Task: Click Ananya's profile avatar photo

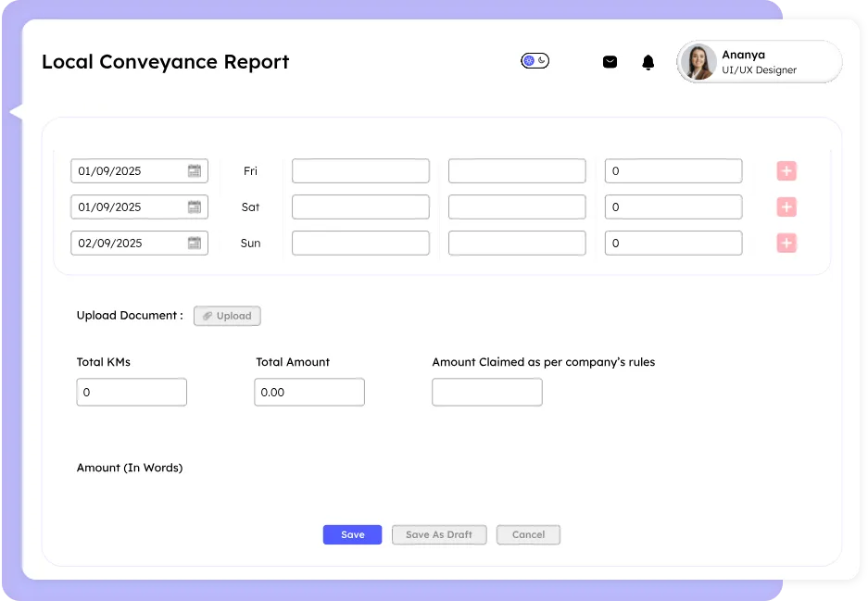Action: pos(698,62)
